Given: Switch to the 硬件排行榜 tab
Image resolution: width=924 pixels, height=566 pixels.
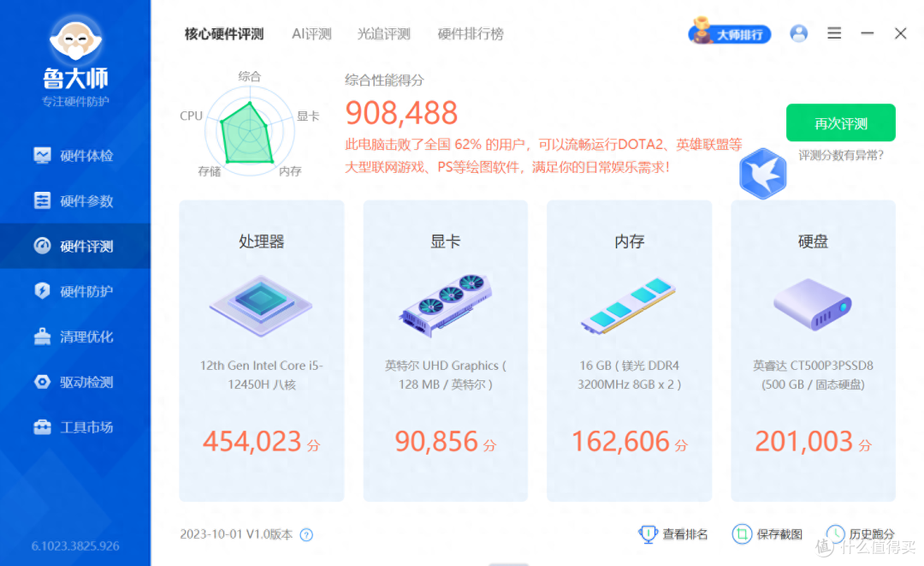Looking at the screenshot, I should 471,34.
